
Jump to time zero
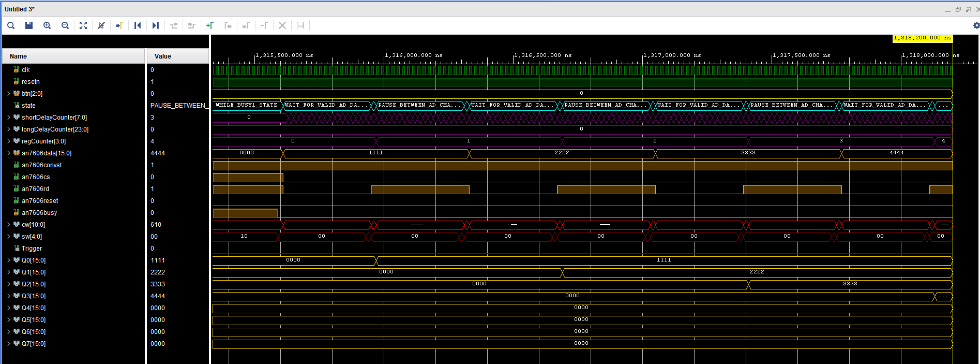pos(138,25)
